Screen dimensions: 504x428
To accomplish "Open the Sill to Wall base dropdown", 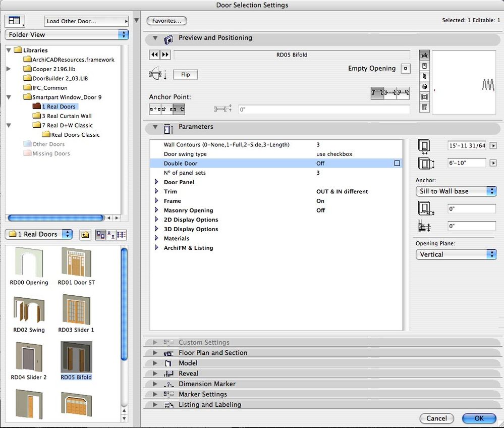I will tap(456, 191).
